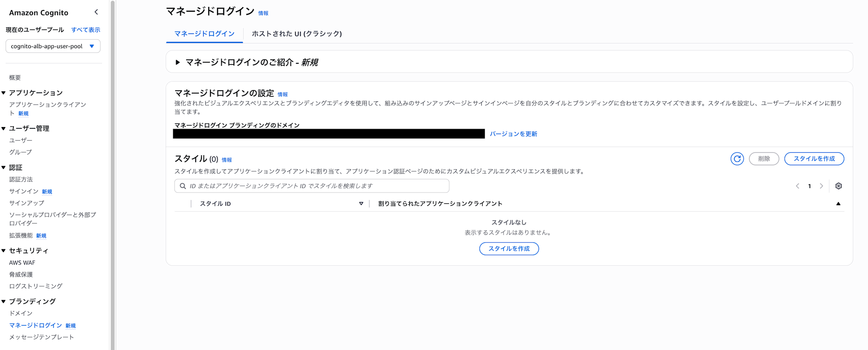The width and height of the screenshot is (868, 350).
Task: Focus the style search field
Action: tap(312, 186)
